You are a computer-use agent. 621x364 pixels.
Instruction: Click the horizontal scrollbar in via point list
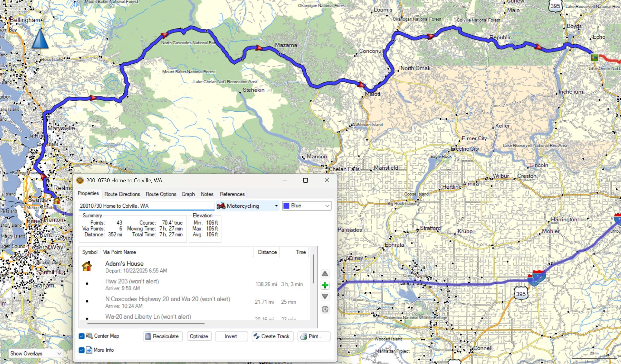146,324
